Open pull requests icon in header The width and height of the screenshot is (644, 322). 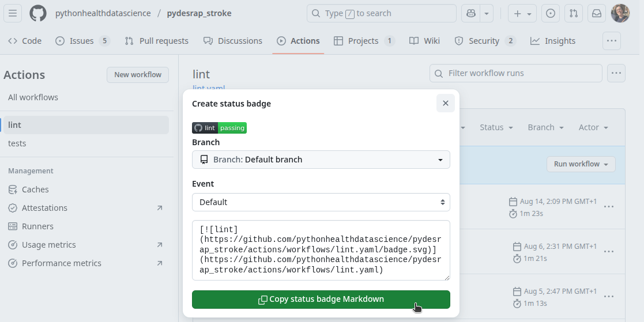pos(573,13)
